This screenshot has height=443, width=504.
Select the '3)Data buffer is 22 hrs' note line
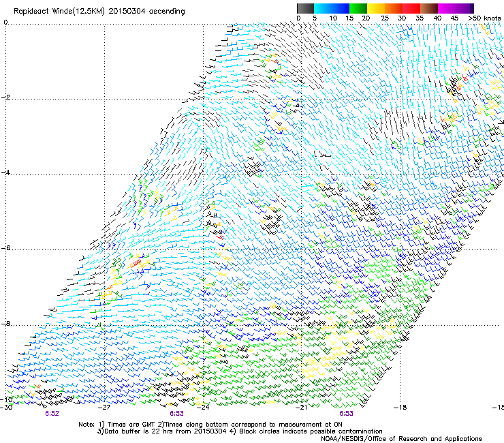coord(240,431)
